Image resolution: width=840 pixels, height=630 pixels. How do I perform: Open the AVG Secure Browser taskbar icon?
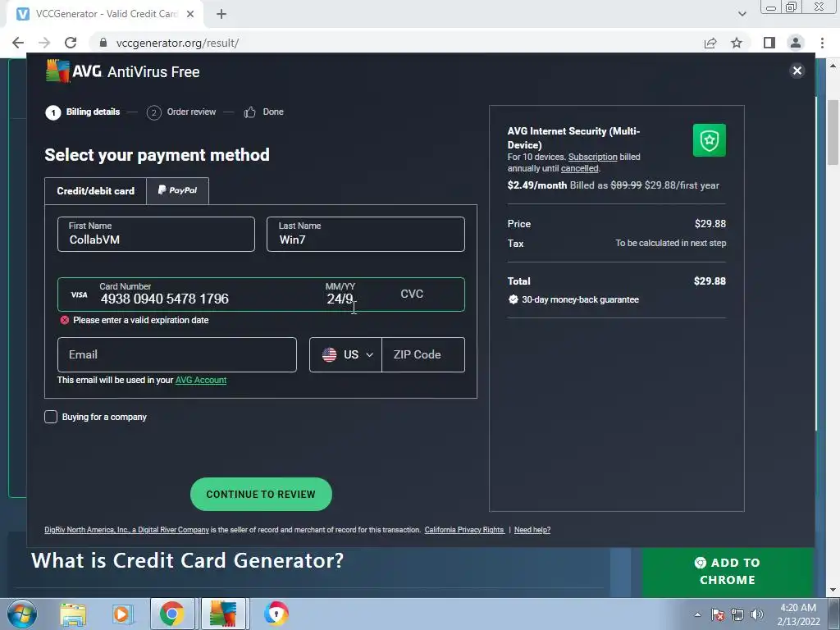pyautogui.click(x=276, y=614)
